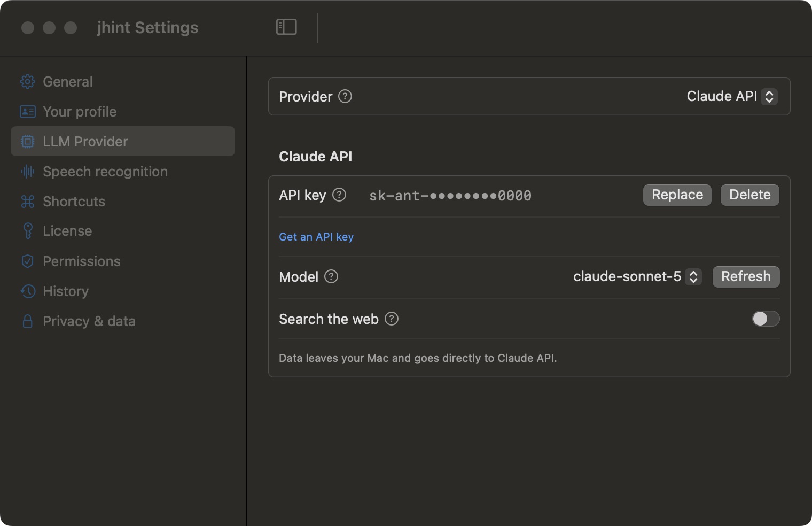Click the Your profile card icon
This screenshot has height=526, width=812.
28,112
